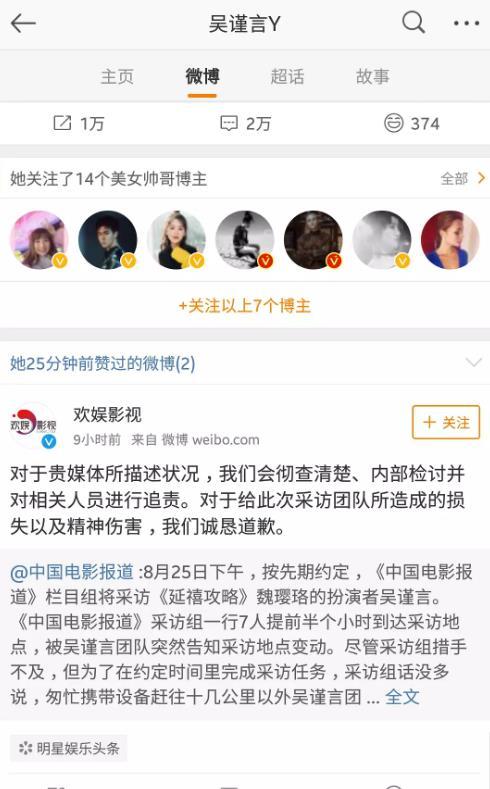Follow 欢娱影视 with the 关注 button
490x789 pixels.
pyautogui.click(x=446, y=422)
